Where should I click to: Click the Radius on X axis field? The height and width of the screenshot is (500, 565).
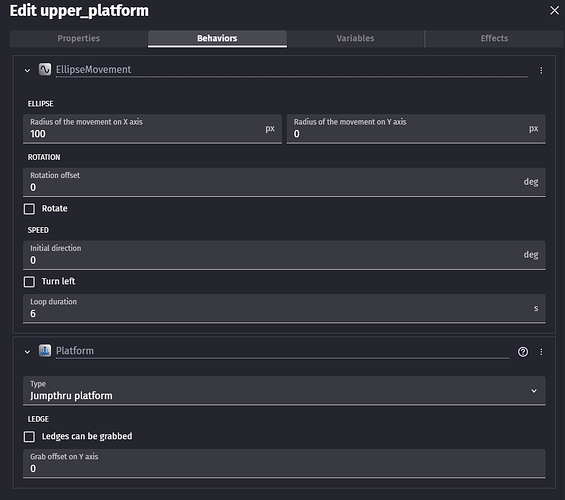point(152,129)
